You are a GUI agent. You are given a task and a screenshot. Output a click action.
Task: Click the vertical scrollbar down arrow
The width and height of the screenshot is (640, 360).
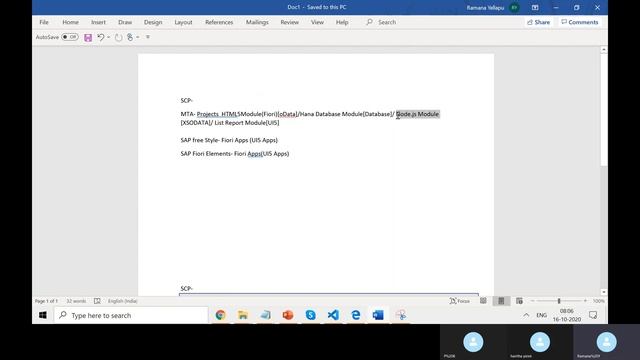point(604,292)
